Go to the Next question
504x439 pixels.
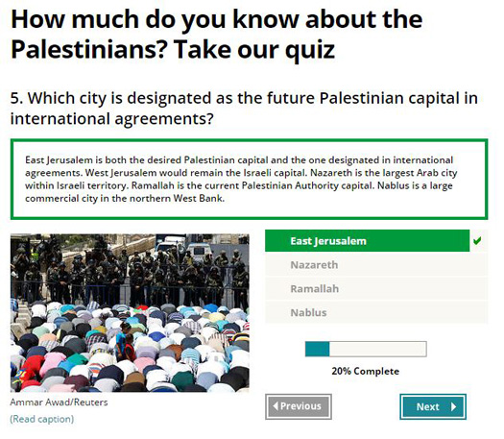pos(433,407)
